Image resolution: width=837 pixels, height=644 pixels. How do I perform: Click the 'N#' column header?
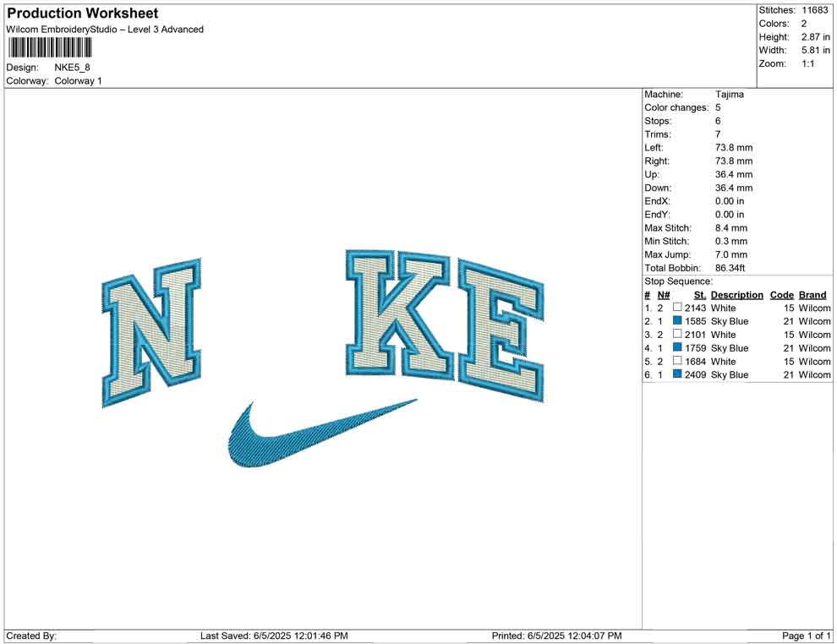coord(664,294)
